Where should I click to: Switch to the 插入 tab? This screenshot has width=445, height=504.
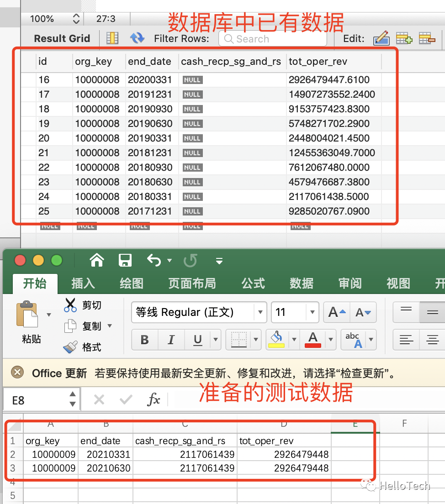tap(83, 283)
